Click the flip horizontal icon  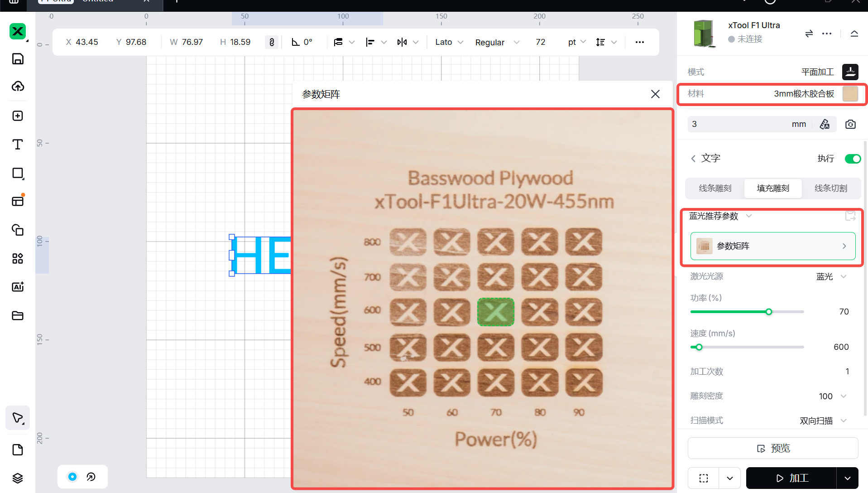pos(402,42)
